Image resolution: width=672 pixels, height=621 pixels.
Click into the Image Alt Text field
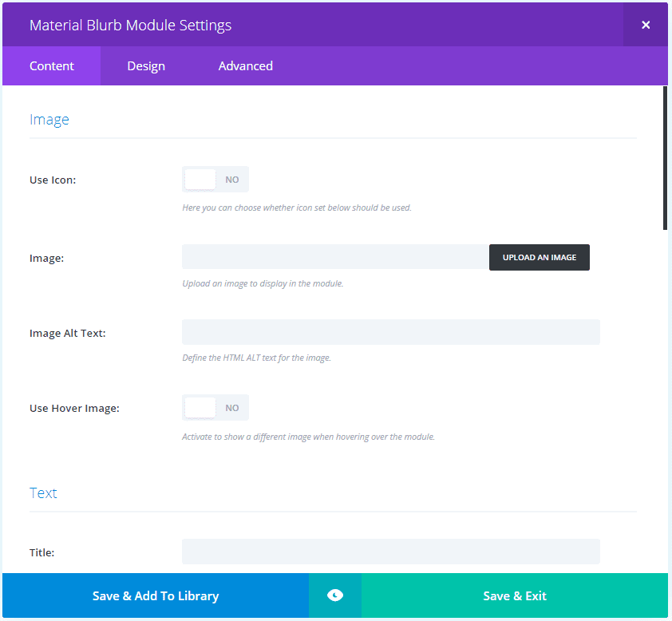[390, 332]
